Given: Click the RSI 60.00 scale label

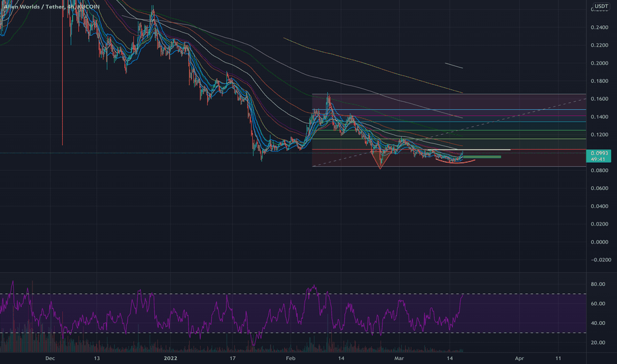Looking at the screenshot, I should coord(598,304).
